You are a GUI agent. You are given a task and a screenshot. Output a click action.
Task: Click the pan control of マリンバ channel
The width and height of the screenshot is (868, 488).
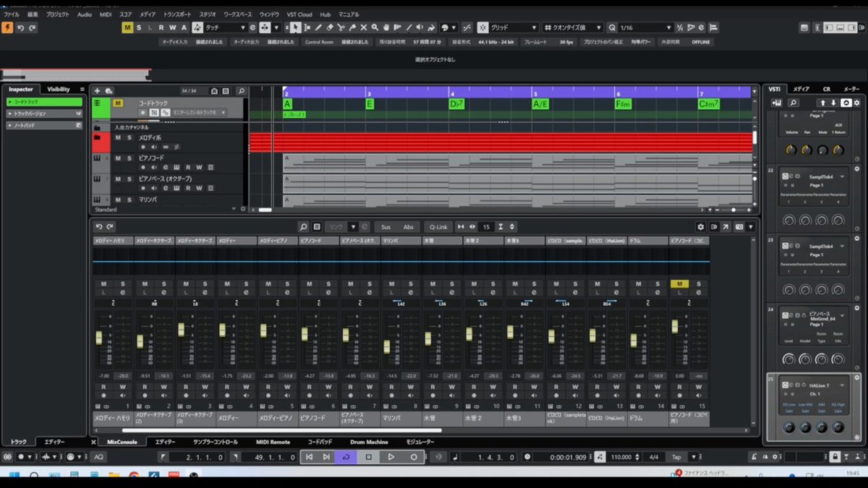(401, 304)
